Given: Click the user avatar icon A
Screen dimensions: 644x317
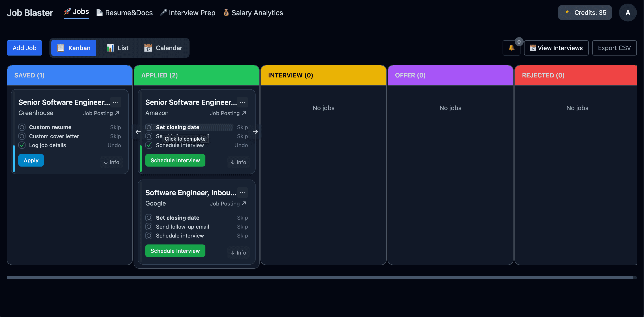Looking at the screenshot, I should (x=627, y=13).
